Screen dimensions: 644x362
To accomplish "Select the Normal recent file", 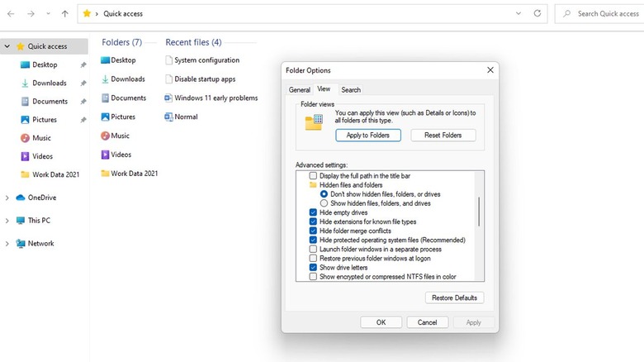I will point(181,117).
